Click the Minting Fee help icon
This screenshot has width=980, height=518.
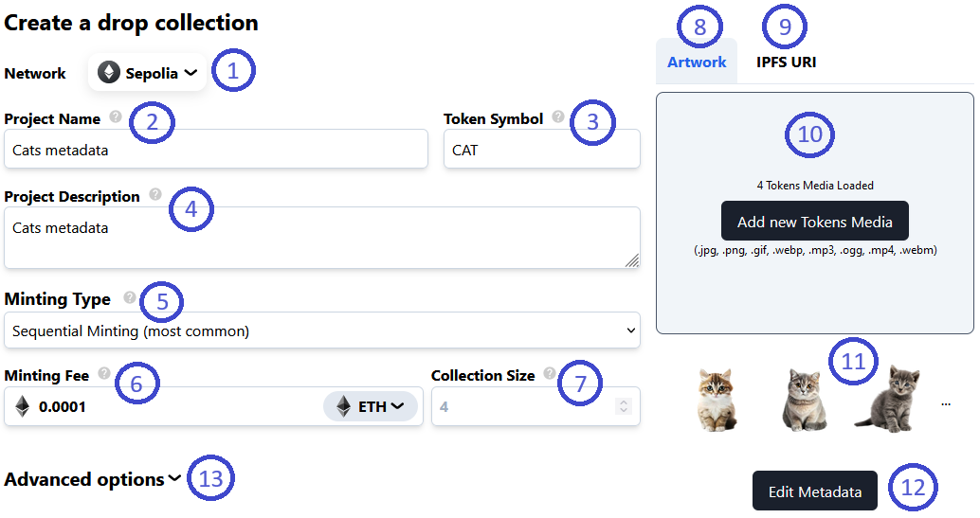(x=104, y=374)
